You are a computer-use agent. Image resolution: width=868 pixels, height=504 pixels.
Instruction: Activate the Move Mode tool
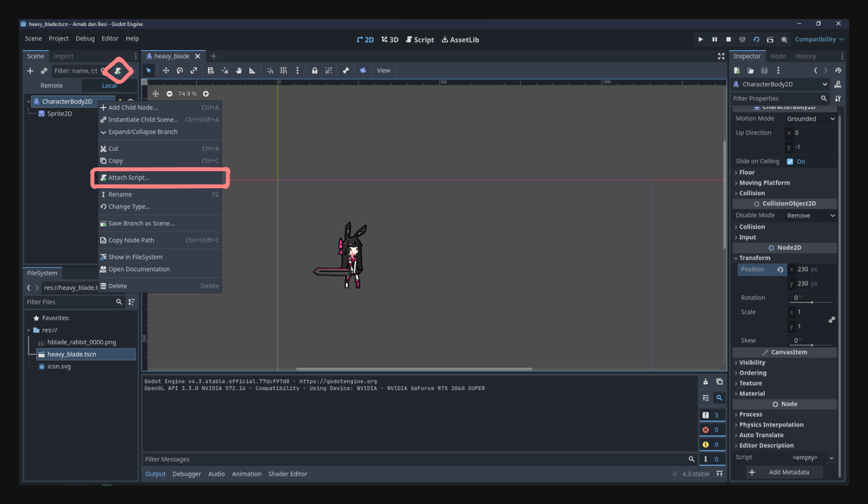click(166, 70)
